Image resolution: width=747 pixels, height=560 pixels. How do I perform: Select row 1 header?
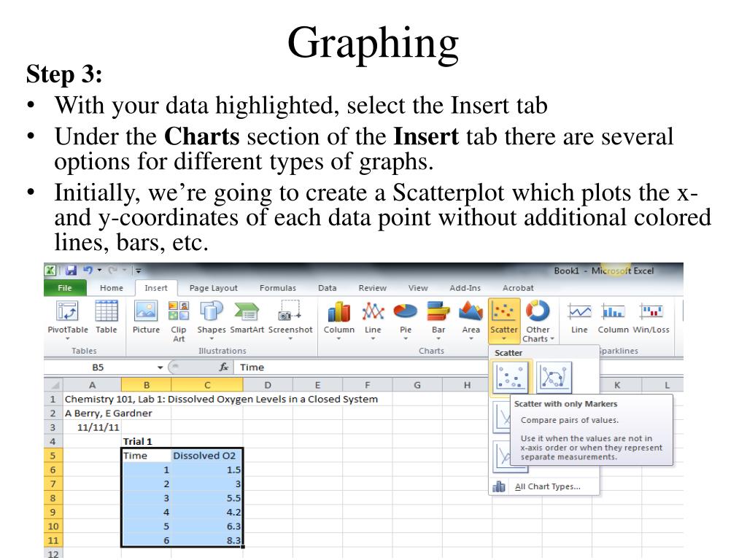point(53,399)
